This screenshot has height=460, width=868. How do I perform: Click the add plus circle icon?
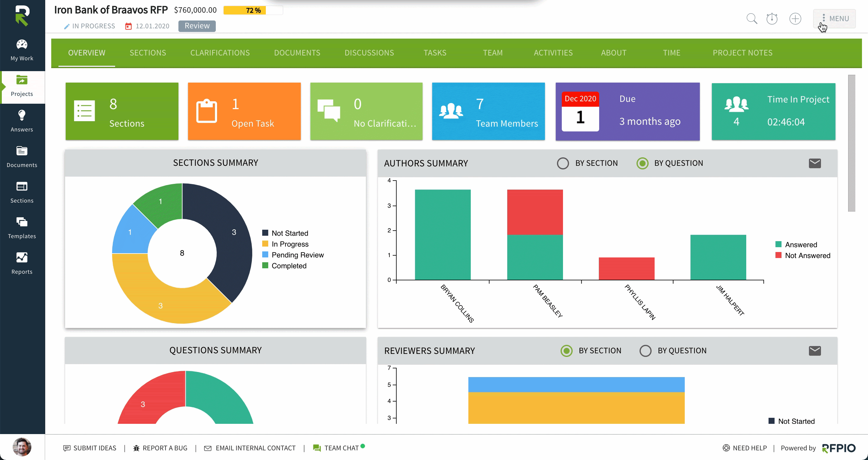(795, 18)
